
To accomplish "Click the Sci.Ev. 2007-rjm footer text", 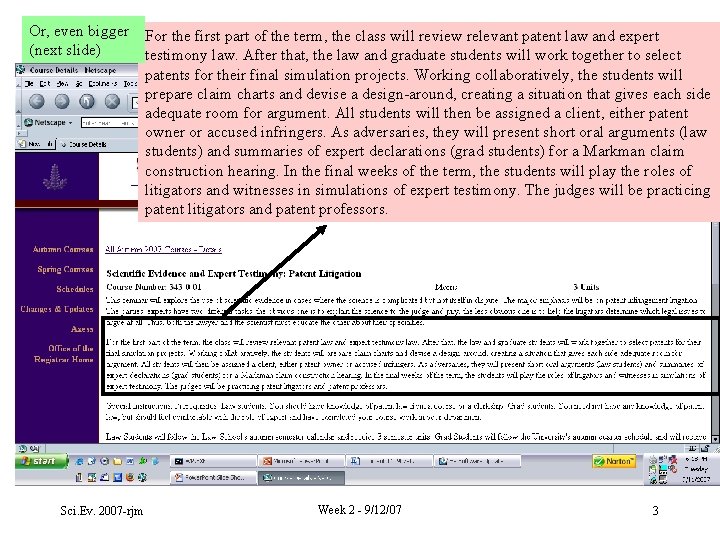I will [101, 511].
